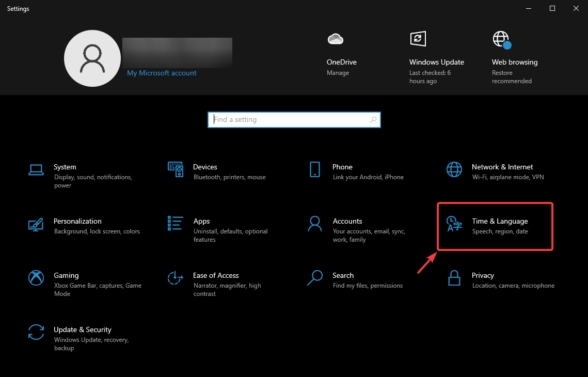Click the Windows Update heading text
Screen dimensions: 588x377
(x=437, y=62)
